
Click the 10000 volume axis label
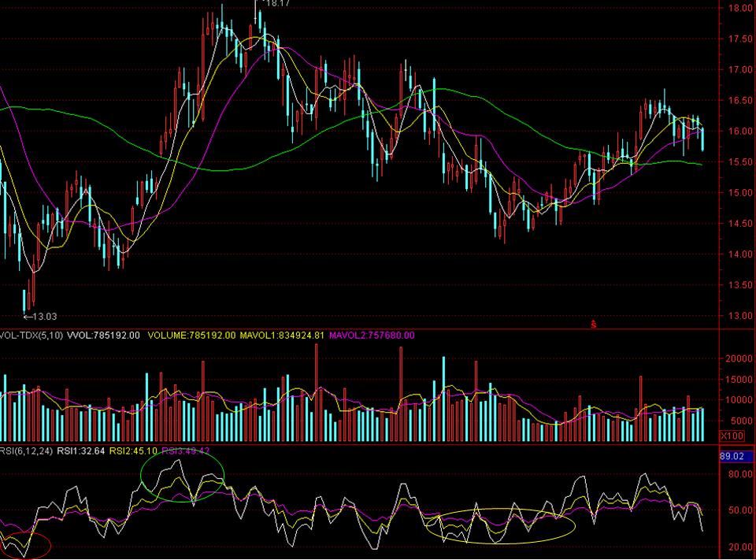[x=739, y=400]
